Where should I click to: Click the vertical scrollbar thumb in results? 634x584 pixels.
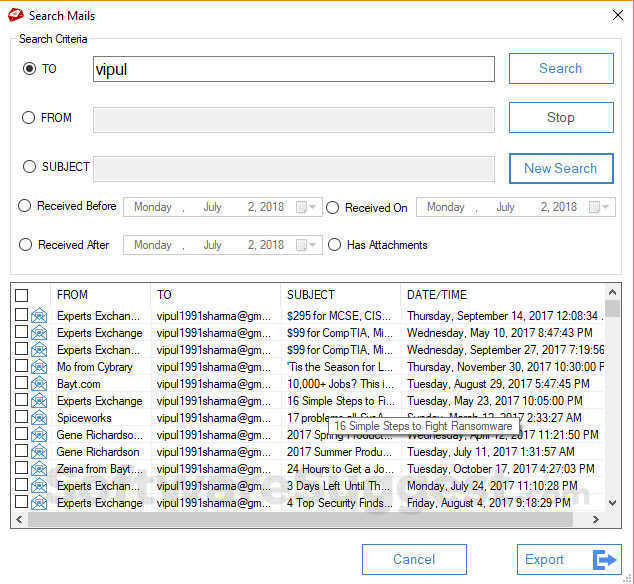pos(613,308)
